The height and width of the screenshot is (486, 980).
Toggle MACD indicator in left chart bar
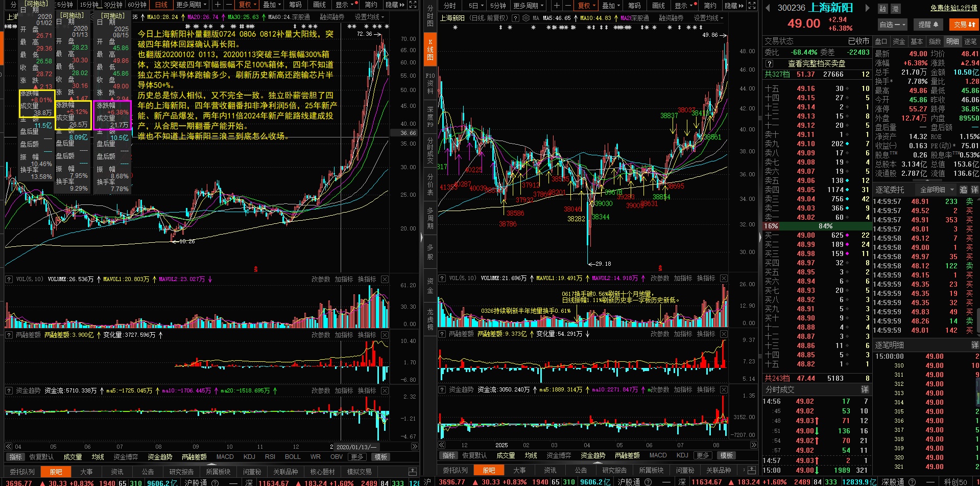[x=225, y=457]
